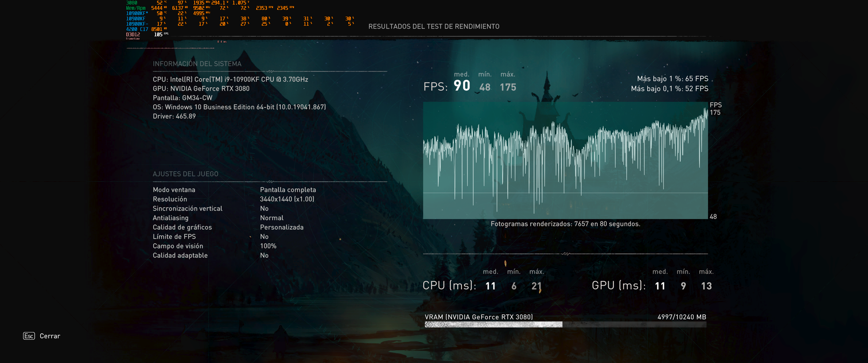The image size is (868, 363).
Task: Click the Calidad adaptable setting row
Action: 180,256
